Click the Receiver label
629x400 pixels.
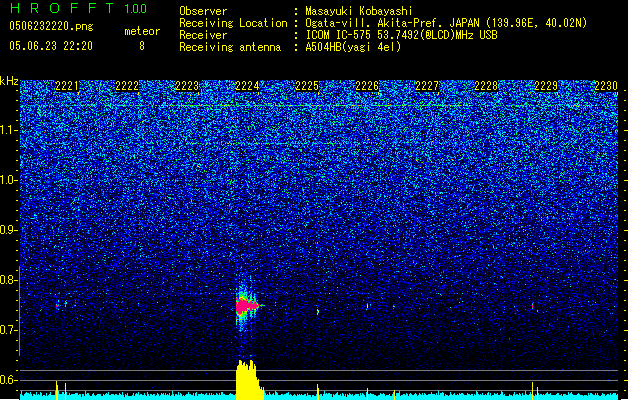[203, 35]
